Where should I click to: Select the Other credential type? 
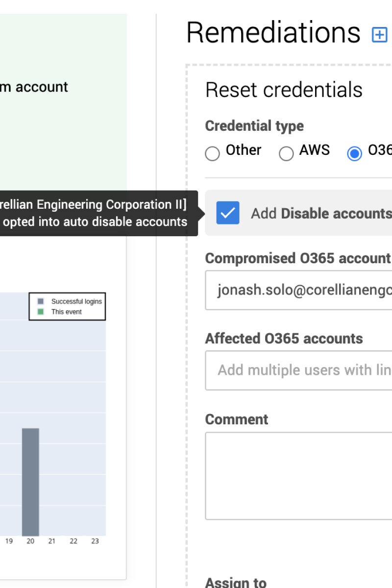pos(212,154)
